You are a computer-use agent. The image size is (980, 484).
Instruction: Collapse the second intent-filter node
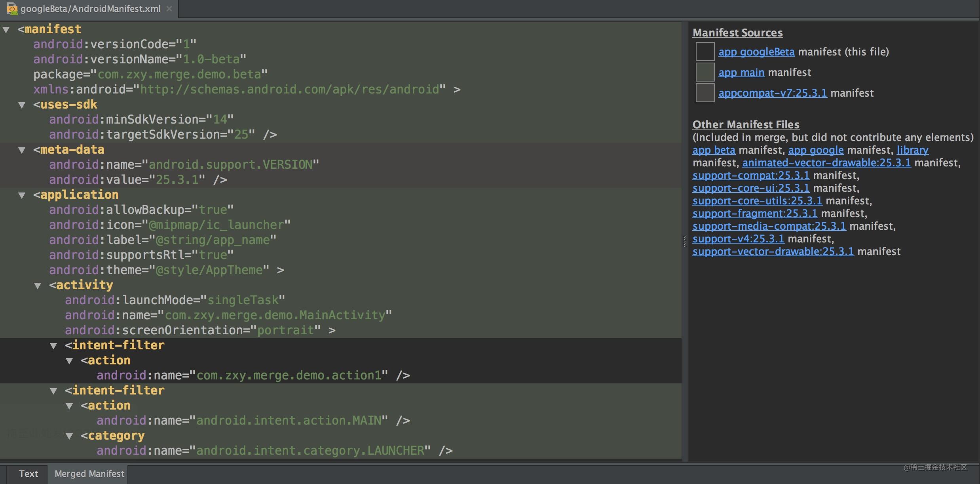pyautogui.click(x=53, y=391)
